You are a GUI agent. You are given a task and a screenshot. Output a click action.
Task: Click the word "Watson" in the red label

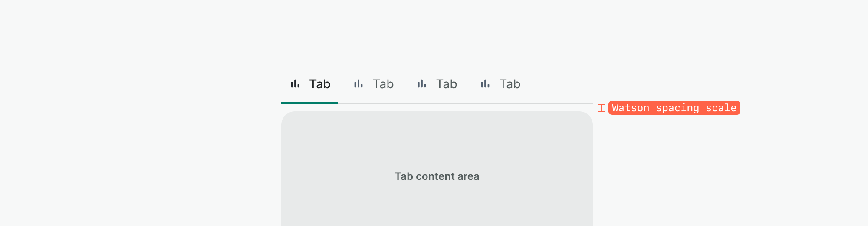[631, 108]
